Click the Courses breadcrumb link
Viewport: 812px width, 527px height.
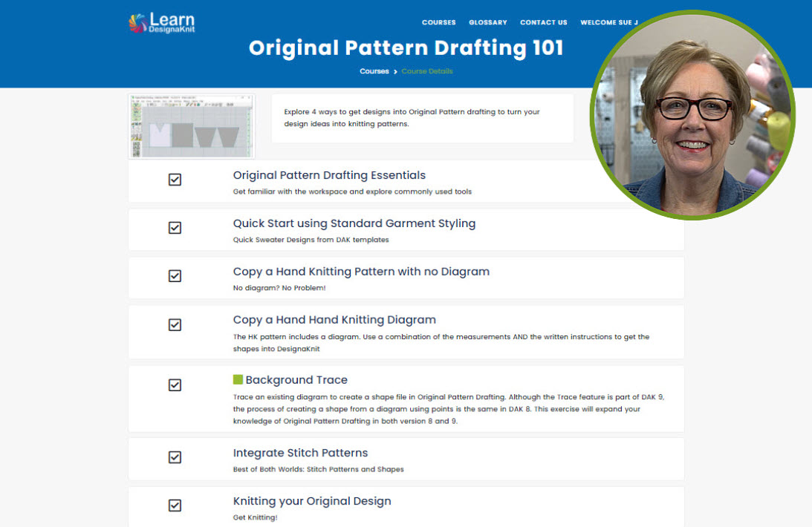click(374, 71)
